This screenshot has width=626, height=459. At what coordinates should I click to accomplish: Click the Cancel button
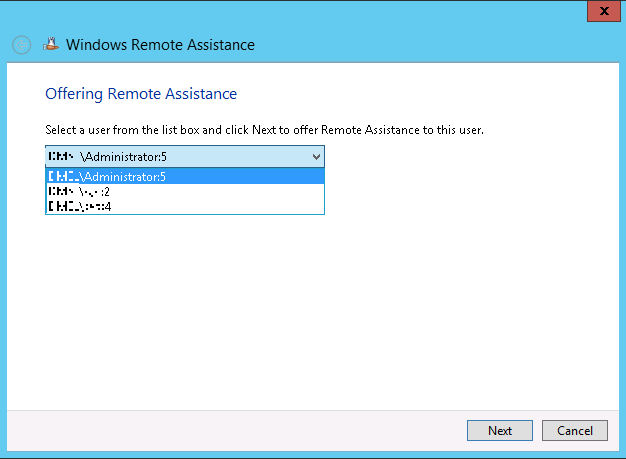pos(575,431)
